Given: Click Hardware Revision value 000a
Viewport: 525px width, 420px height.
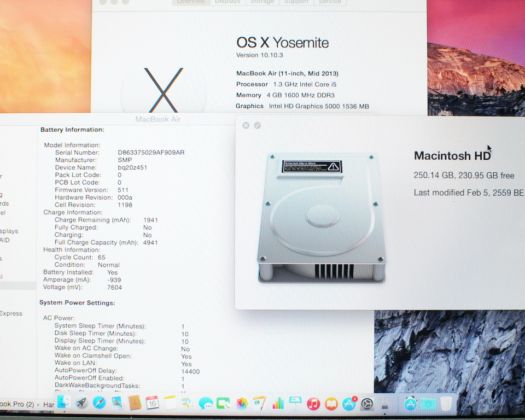Looking at the screenshot, I should (x=125, y=197).
